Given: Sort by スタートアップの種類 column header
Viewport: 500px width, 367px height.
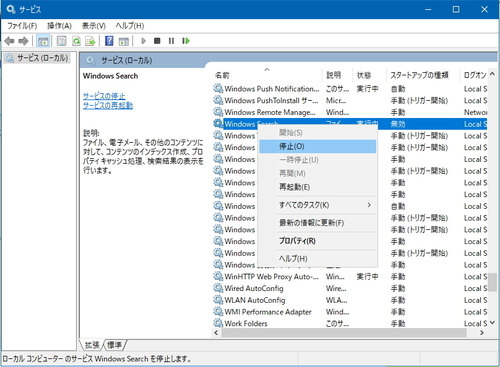Looking at the screenshot, I should coord(423,75).
